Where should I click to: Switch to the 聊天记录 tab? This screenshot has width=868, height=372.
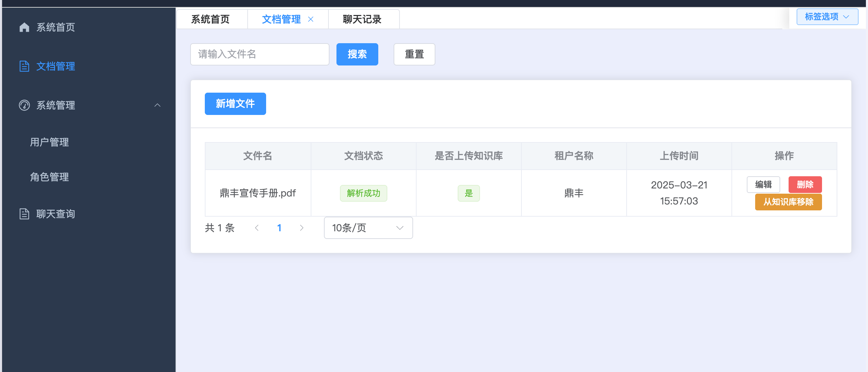pyautogui.click(x=362, y=20)
